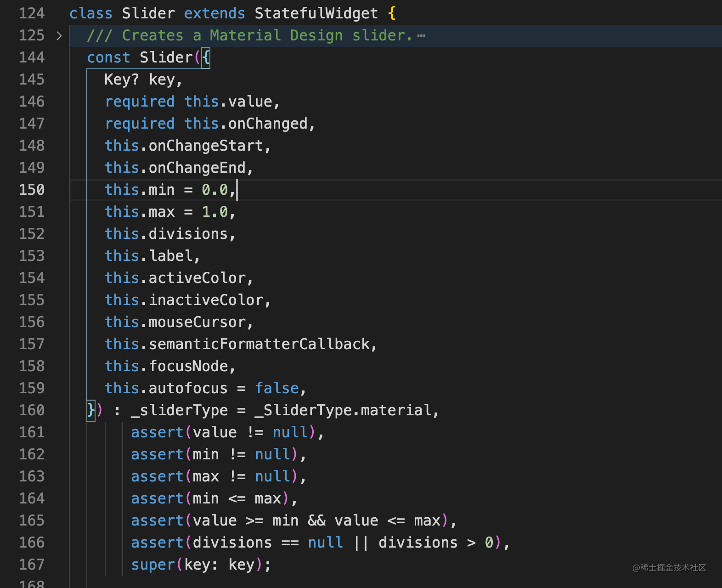Click 'onChangeStart' parameter

[x=206, y=146]
